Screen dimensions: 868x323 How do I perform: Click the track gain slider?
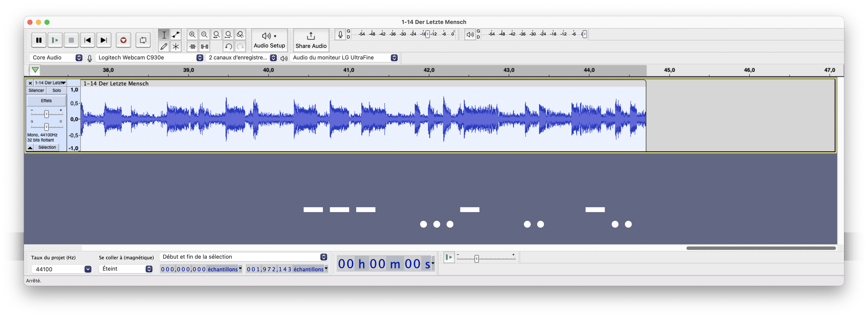tap(47, 114)
